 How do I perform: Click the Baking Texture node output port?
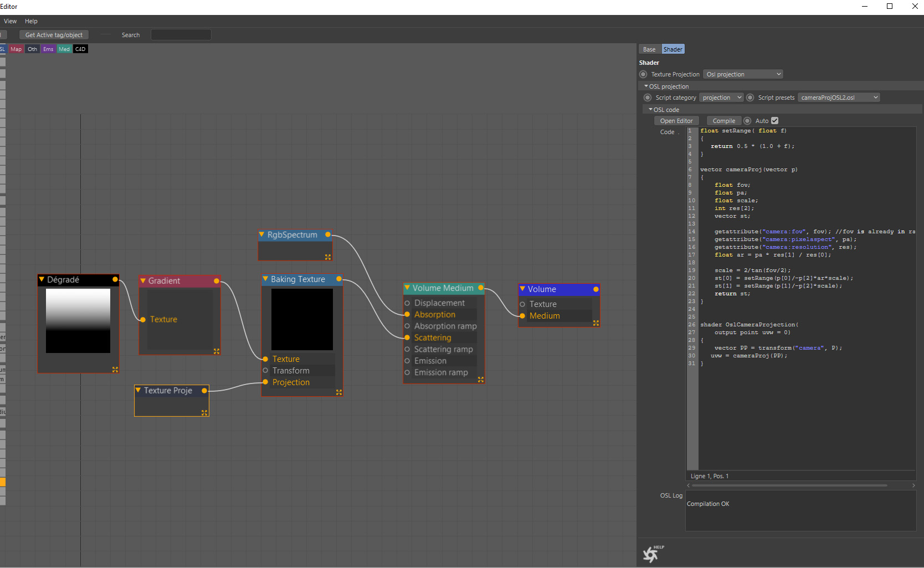[339, 279]
